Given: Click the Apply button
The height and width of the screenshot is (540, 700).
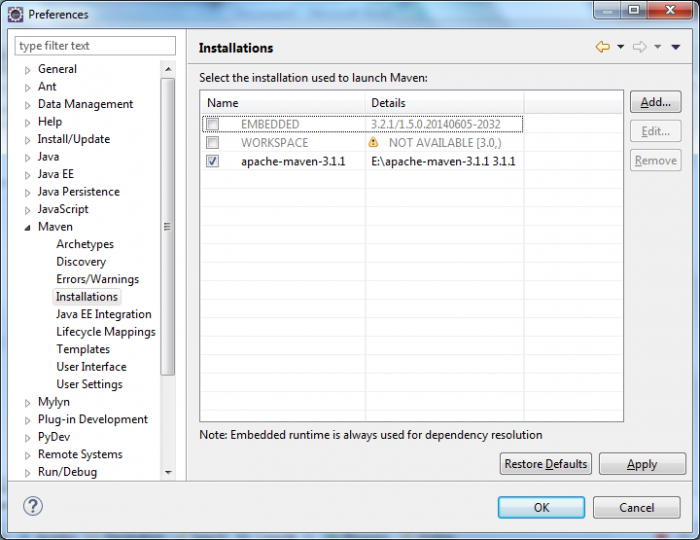Looking at the screenshot, I should click(641, 464).
